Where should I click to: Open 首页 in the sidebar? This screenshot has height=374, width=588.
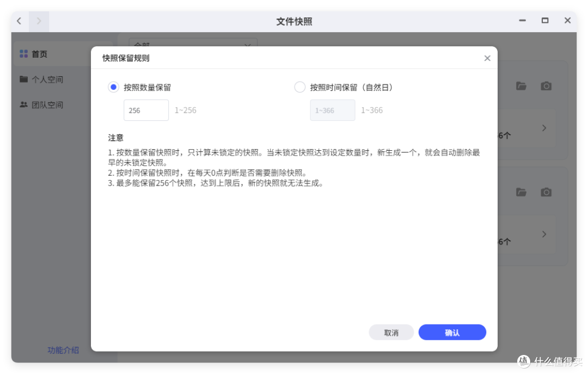click(x=52, y=54)
